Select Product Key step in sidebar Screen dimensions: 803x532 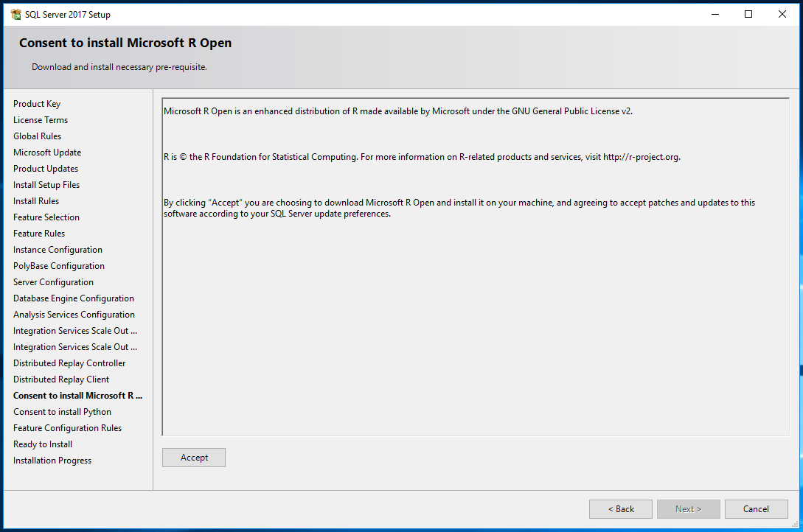(37, 104)
